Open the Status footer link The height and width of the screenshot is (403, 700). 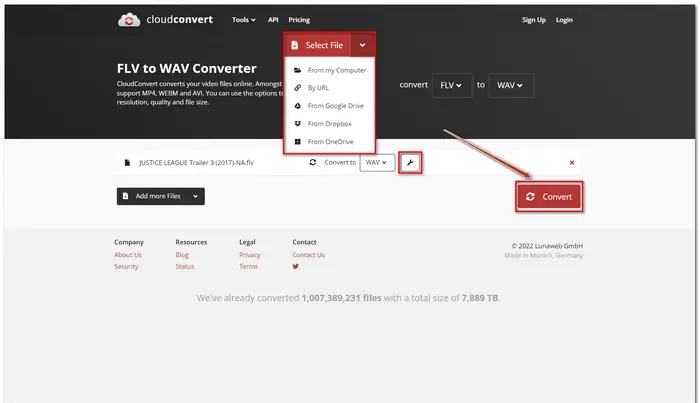pyautogui.click(x=185, y=266)
